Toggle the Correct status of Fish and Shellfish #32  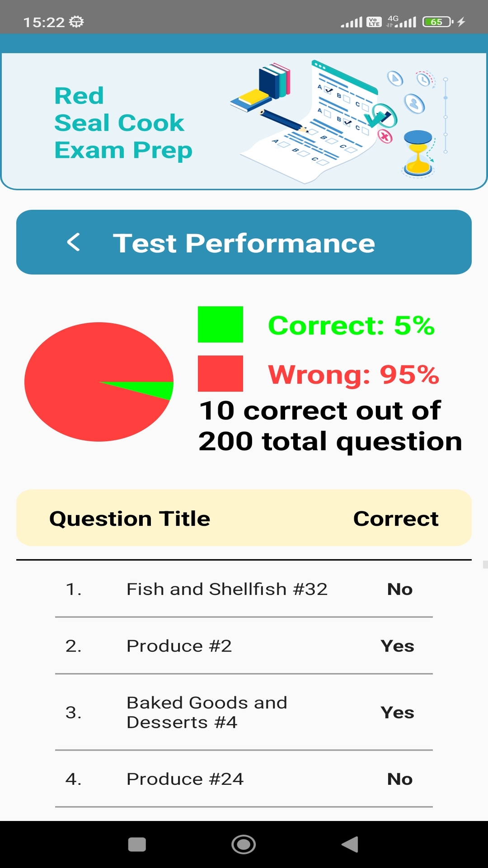pos(399,589)
